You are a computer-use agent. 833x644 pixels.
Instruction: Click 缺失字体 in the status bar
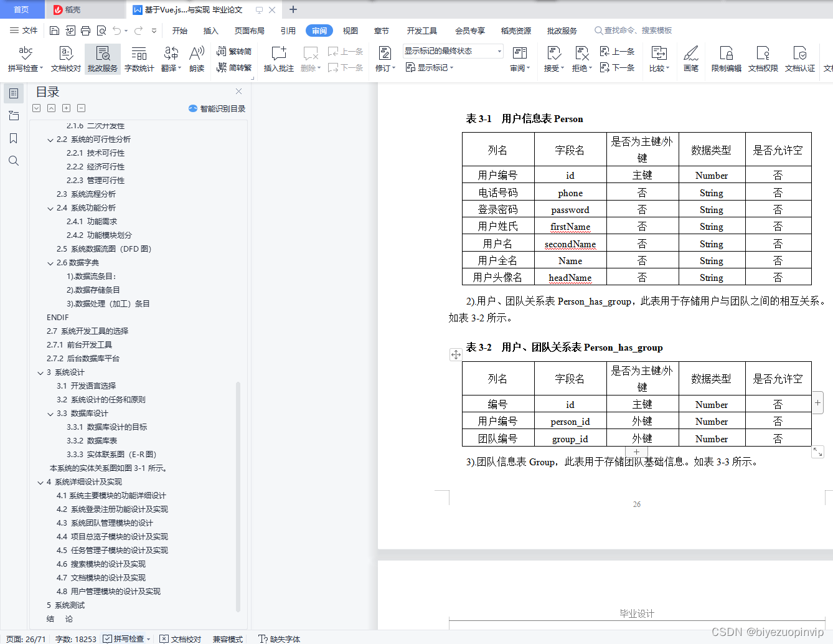[x=280, y=638]
